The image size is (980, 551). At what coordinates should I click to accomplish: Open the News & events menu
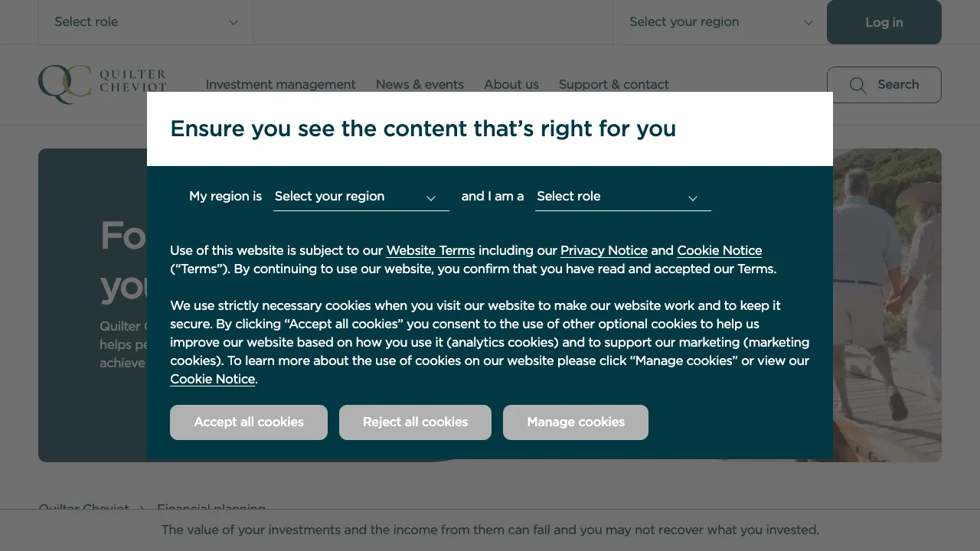pos(420,84)
